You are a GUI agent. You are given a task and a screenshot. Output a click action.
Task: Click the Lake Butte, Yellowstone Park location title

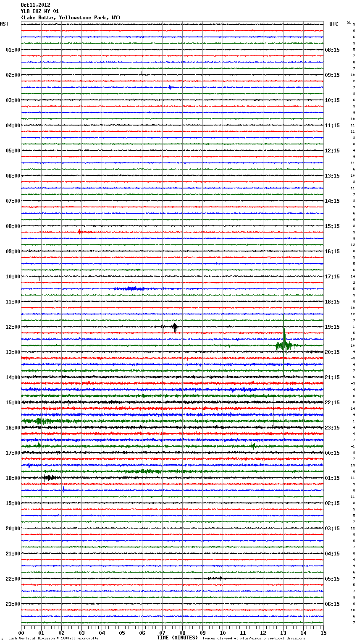[x=71, y=18]
